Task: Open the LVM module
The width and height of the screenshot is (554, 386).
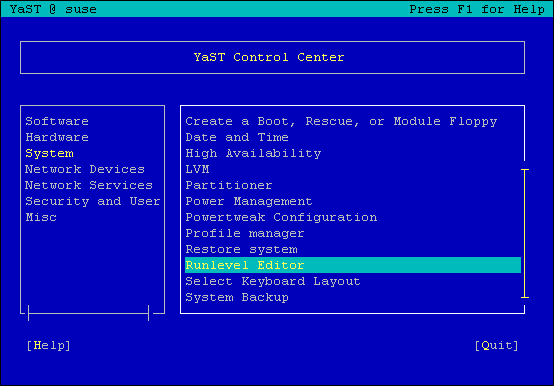Action: click(x=197, y=169)
